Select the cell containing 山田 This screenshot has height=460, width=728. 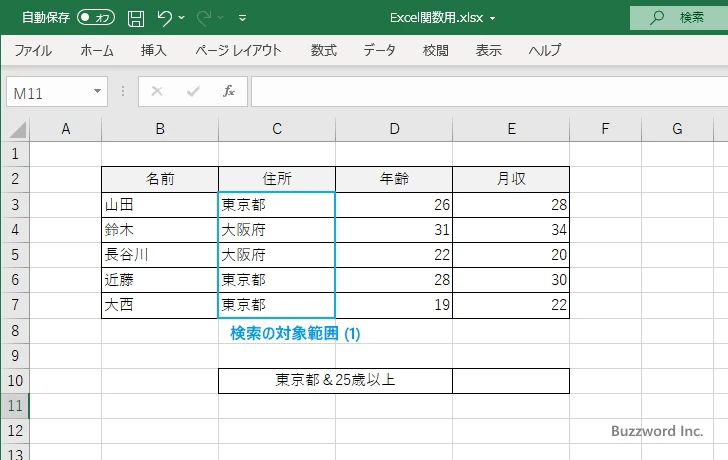pos(160,205)
